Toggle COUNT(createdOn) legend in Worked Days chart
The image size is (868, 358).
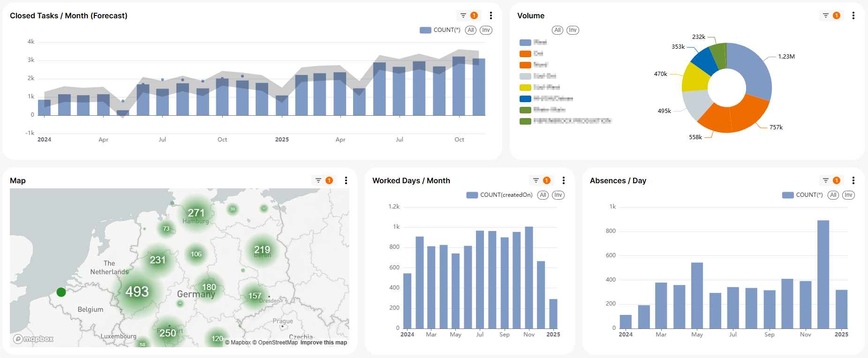499,195
